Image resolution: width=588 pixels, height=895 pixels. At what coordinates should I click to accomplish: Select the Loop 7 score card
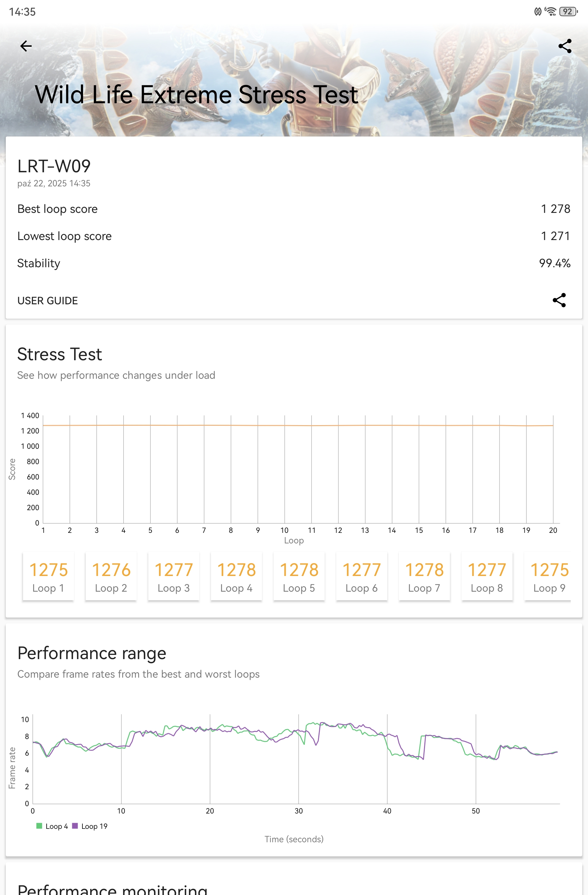click(424, 576)
